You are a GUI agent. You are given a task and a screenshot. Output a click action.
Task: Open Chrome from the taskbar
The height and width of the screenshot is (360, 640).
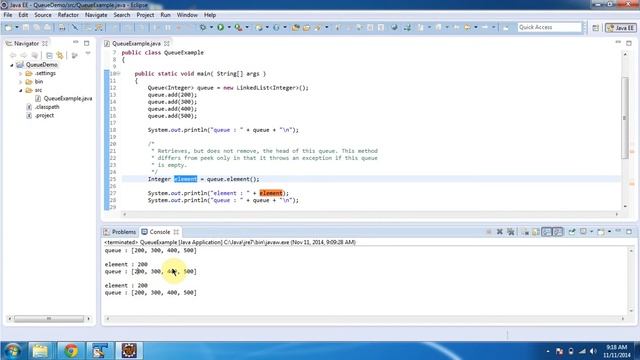click(x=71, y=351)
